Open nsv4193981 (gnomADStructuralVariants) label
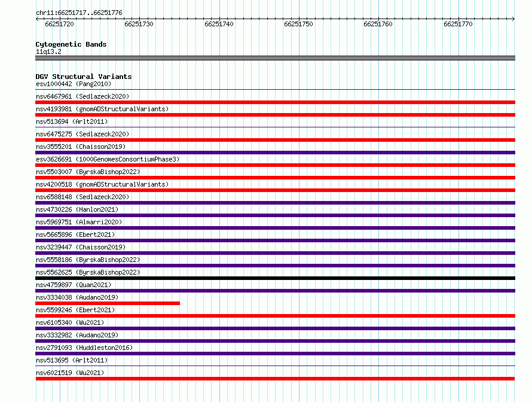 click(102, 109)
